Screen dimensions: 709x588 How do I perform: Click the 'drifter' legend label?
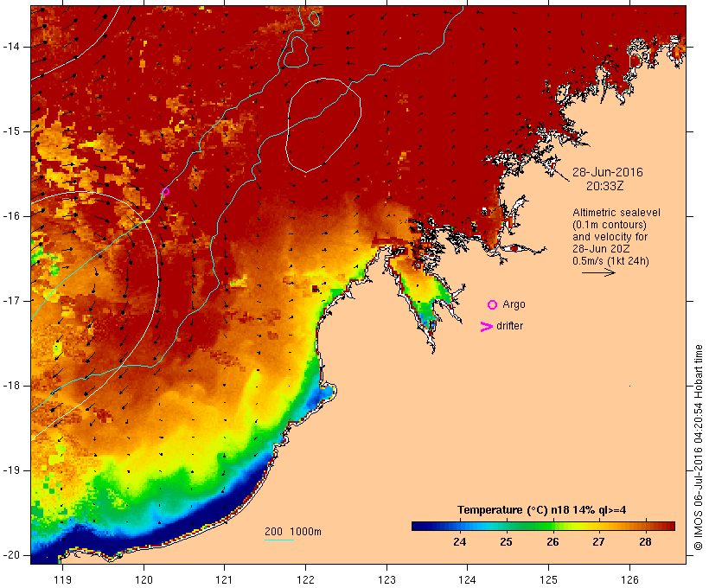pos(509,326)
